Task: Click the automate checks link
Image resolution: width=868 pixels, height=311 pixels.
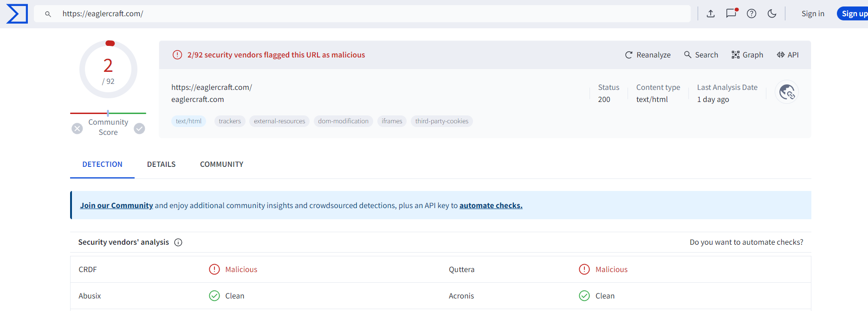Action: pyautogui.click(x=491, y=205)
